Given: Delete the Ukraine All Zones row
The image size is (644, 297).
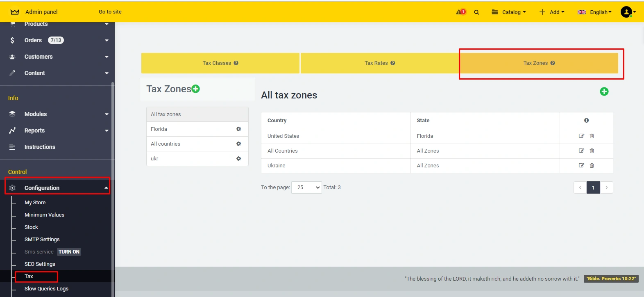Looking at the screenshot, I should 592,166.
